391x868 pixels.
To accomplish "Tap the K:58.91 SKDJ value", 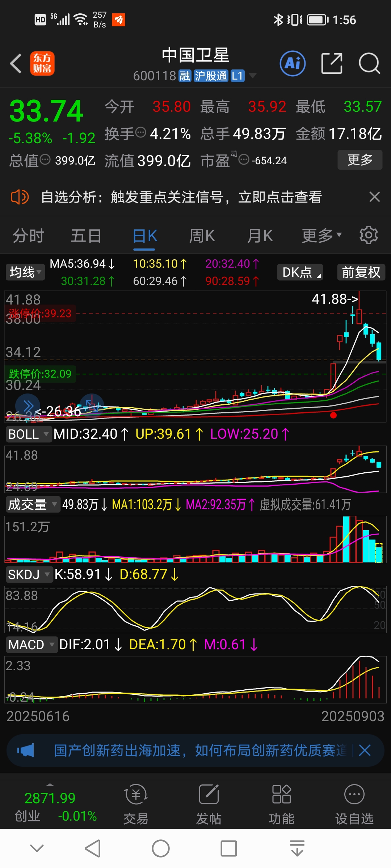I will click(84, 574).
